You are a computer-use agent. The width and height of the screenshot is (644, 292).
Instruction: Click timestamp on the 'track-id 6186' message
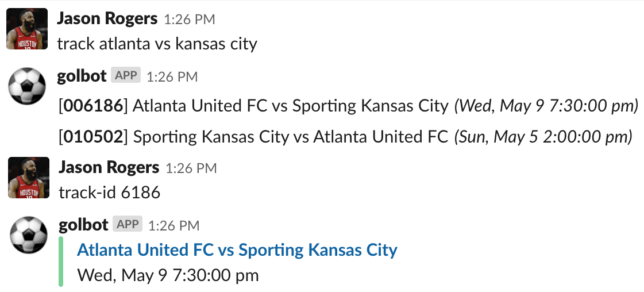191,168
